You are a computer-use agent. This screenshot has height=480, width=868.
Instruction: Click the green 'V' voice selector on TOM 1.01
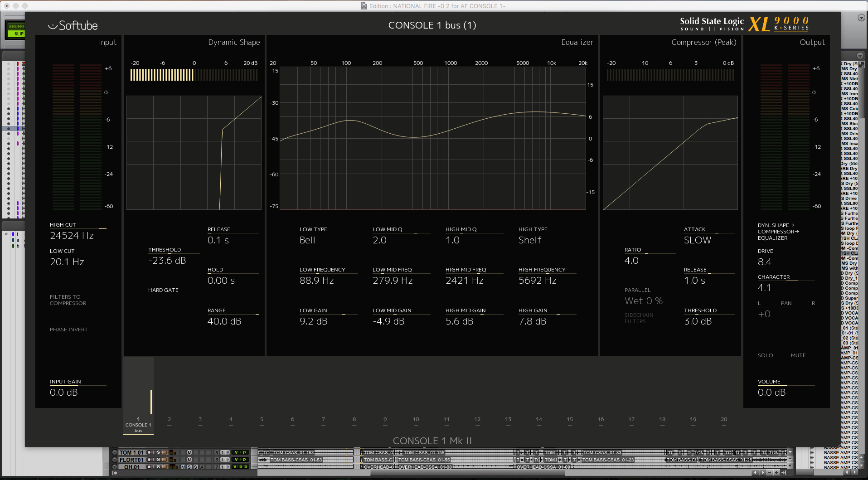click(x=236, y=453)
